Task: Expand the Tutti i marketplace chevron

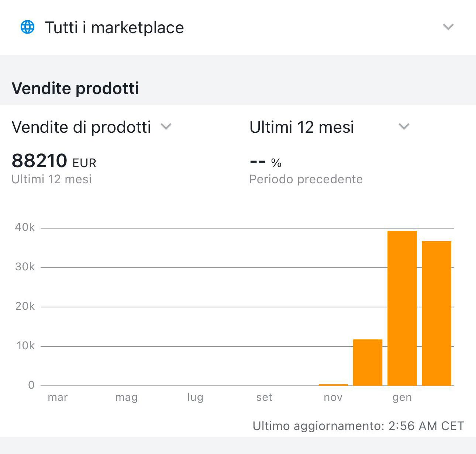Action: click(x=448, y=27)
